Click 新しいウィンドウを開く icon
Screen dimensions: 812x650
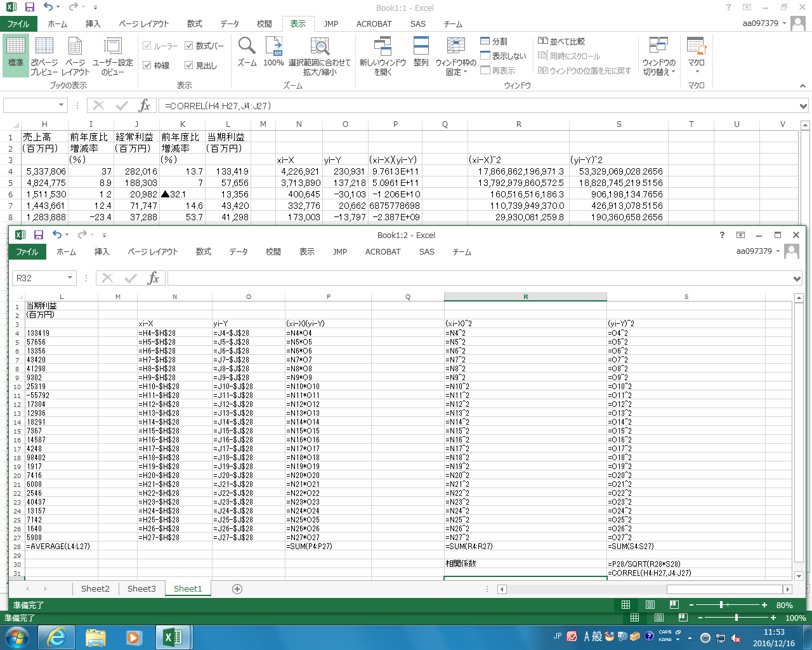click(383, 47)
